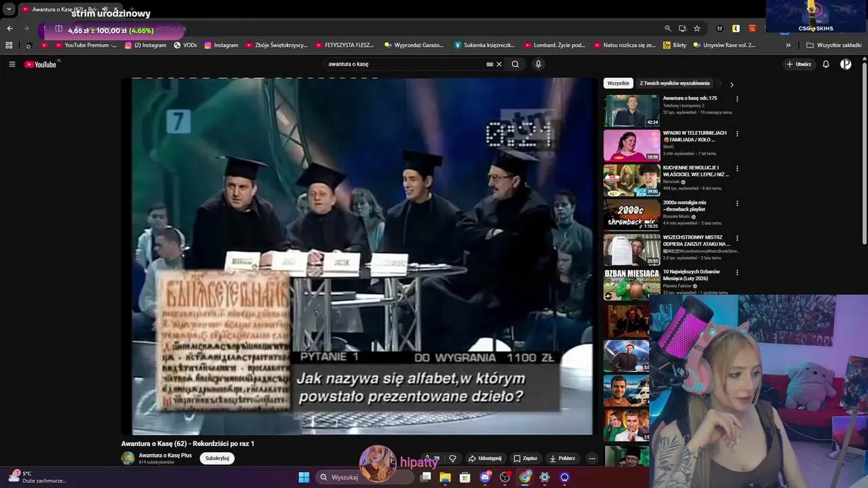Open options for the KUCHENNE REWOLUCJE video
The height and width of the screenshot is (488, 868).
tap(737, 169)
